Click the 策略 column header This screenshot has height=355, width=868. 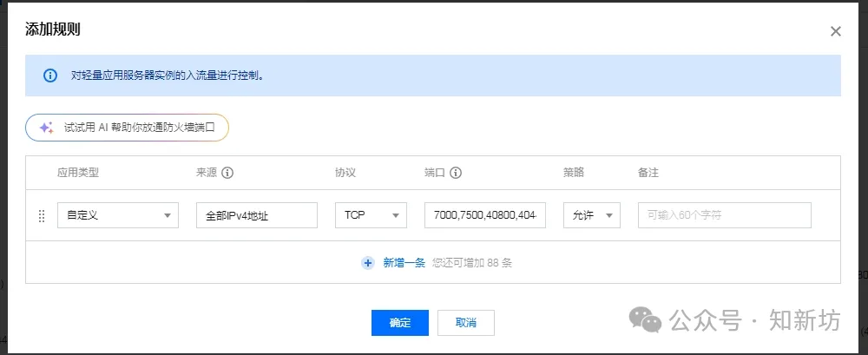point(574,173)
